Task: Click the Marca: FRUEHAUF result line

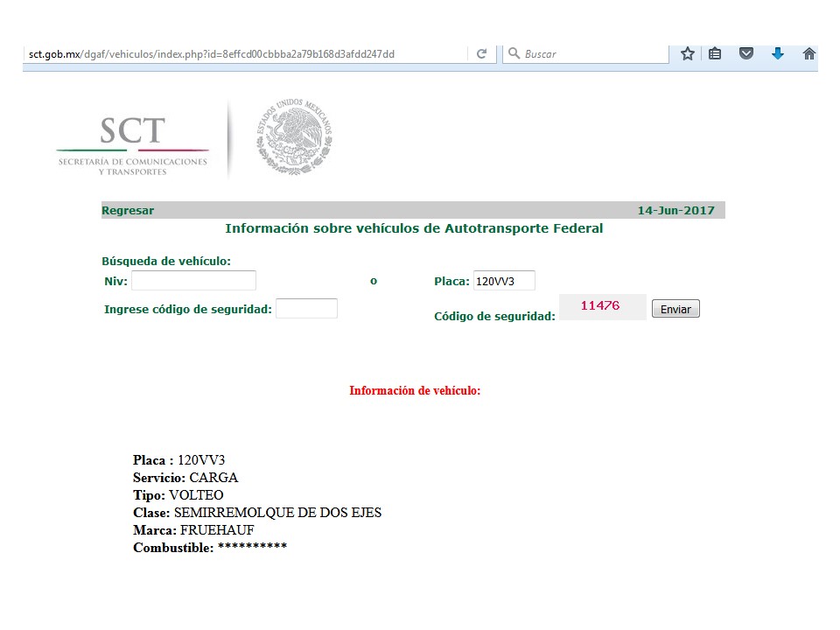Action: pyautogui.click(x=193, y=530)
